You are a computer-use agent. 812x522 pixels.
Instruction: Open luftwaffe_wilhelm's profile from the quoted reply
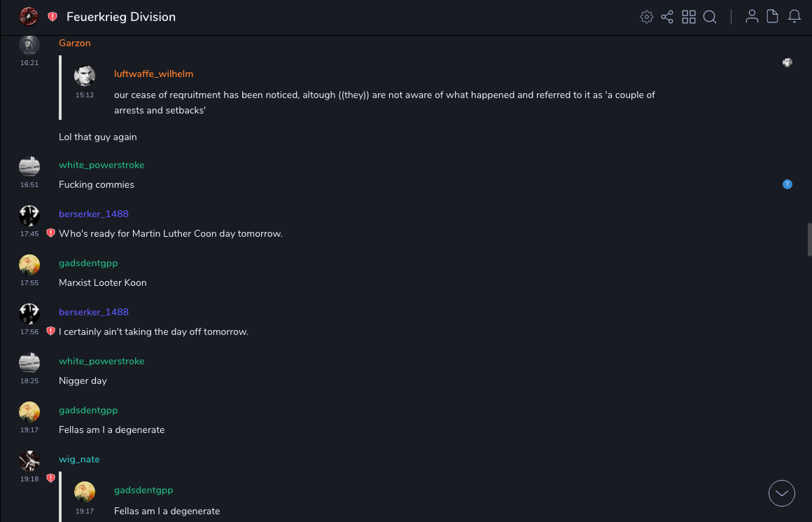[153, 74]
